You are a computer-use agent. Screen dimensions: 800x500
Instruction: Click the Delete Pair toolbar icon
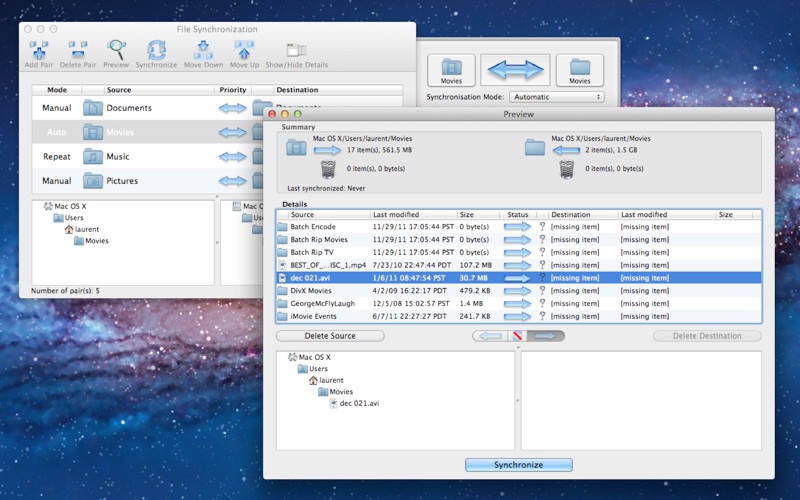click(78, 50)
